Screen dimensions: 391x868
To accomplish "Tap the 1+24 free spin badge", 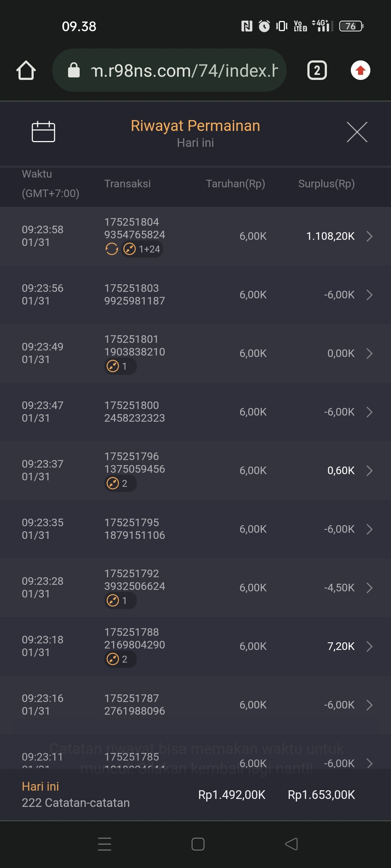I will pyautogui.click(x=142, y=249).
